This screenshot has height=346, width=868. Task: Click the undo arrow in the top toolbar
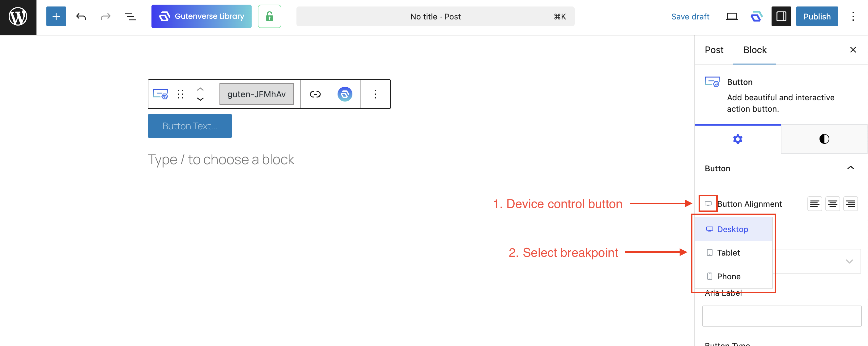pyautogui.click(x=81, y=16)
